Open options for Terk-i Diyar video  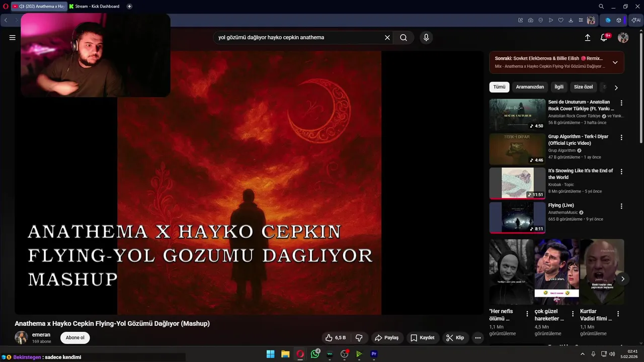[x=621, y=137]
